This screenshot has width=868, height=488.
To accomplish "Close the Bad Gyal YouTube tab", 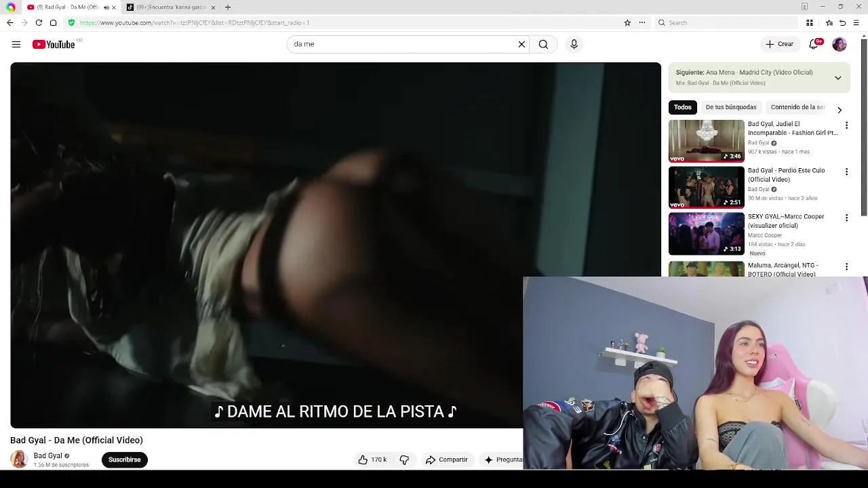I will click(x=113, y=7).
